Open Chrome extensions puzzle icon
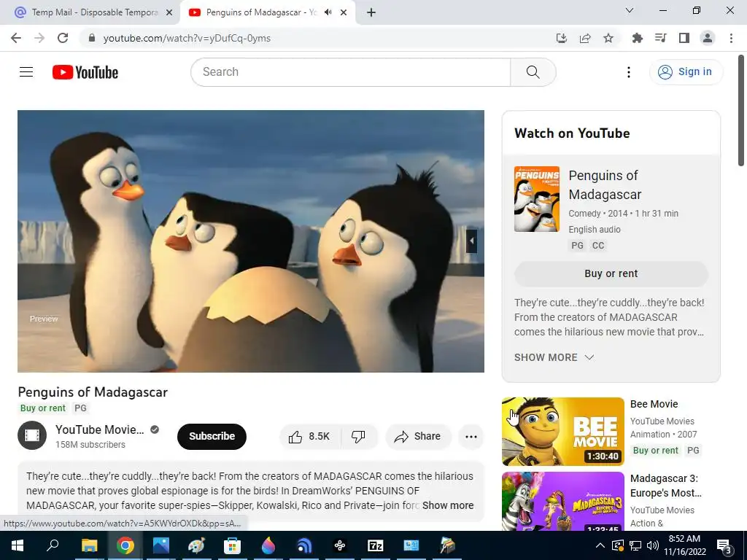Viewport: 747px width, 560px height. [637, 38]
